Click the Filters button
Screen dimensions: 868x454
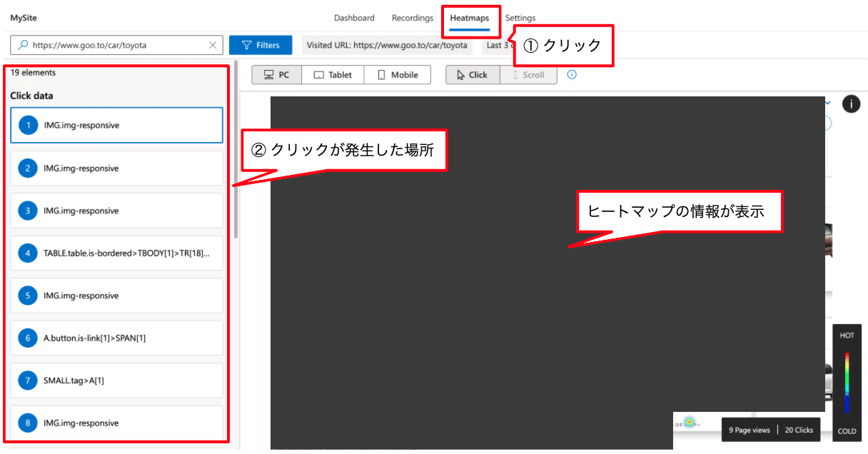pyautogui.click(x=261, y=45)
